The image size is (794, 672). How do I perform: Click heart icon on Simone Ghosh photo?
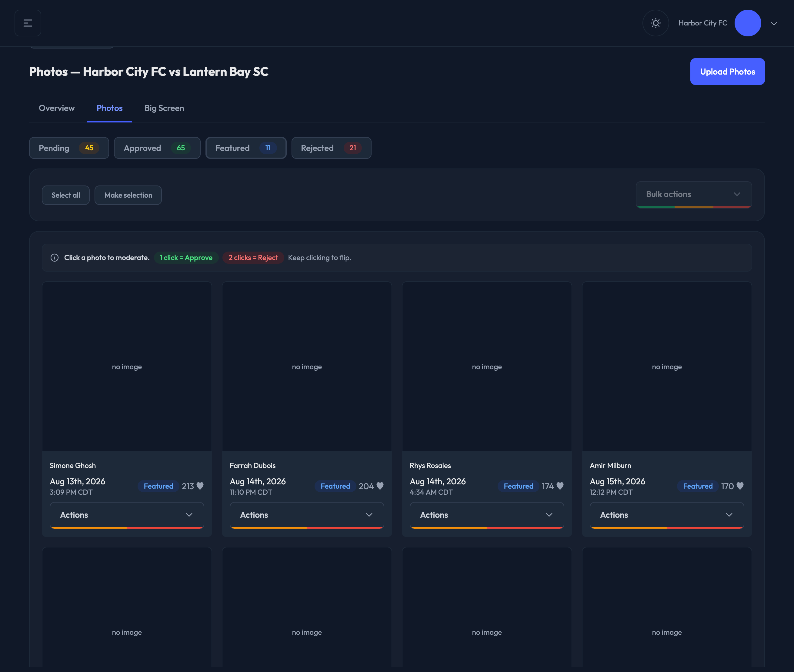tap(200, 486)
